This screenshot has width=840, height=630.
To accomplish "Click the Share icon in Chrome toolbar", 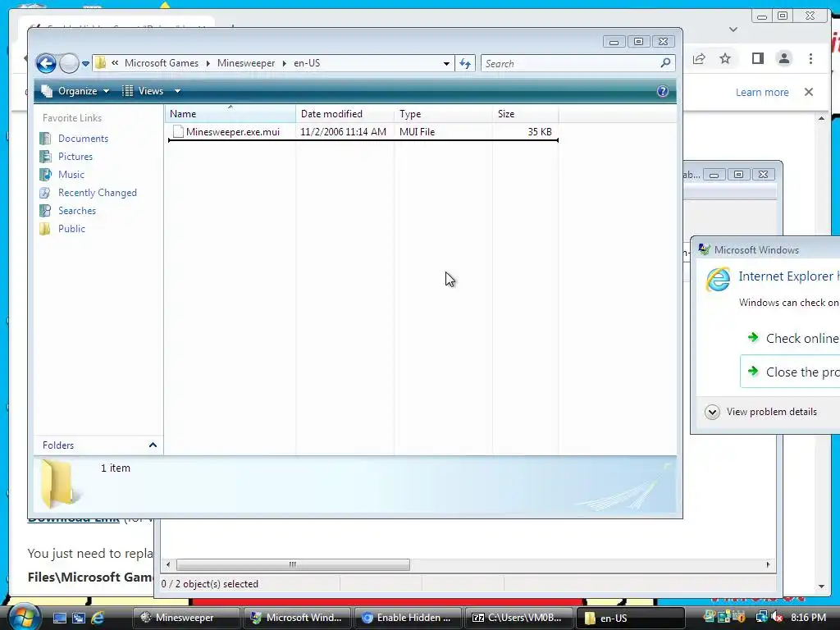I will tap(699, 58).
